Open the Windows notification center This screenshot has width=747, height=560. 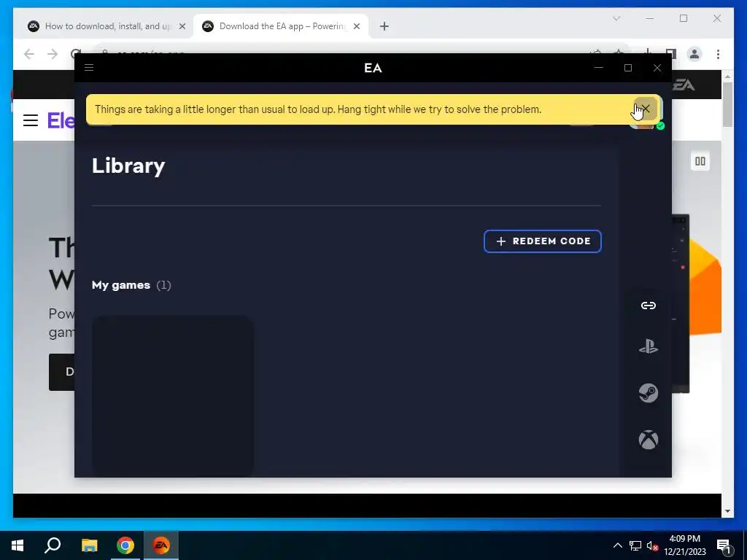click(724, 546)
